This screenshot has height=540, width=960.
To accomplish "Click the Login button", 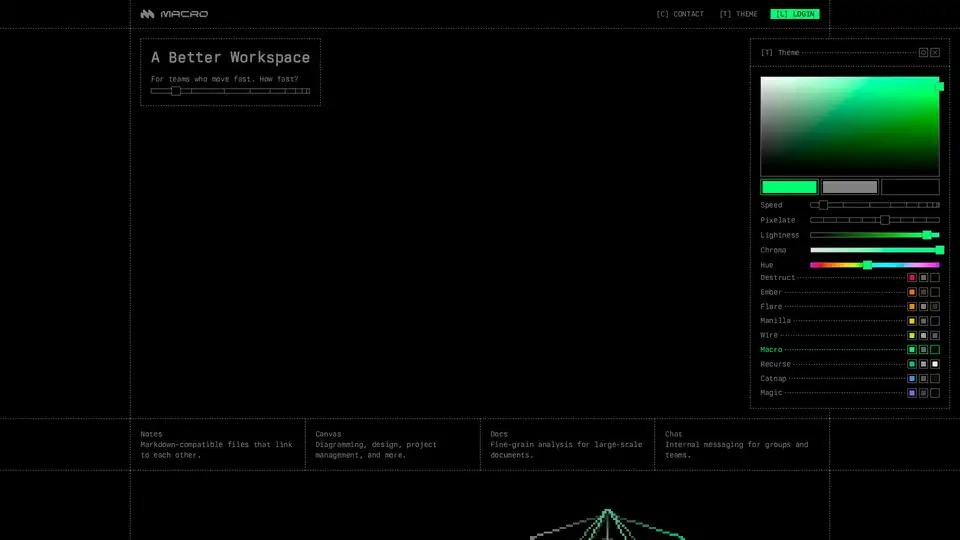I will (x=795, y=14).
